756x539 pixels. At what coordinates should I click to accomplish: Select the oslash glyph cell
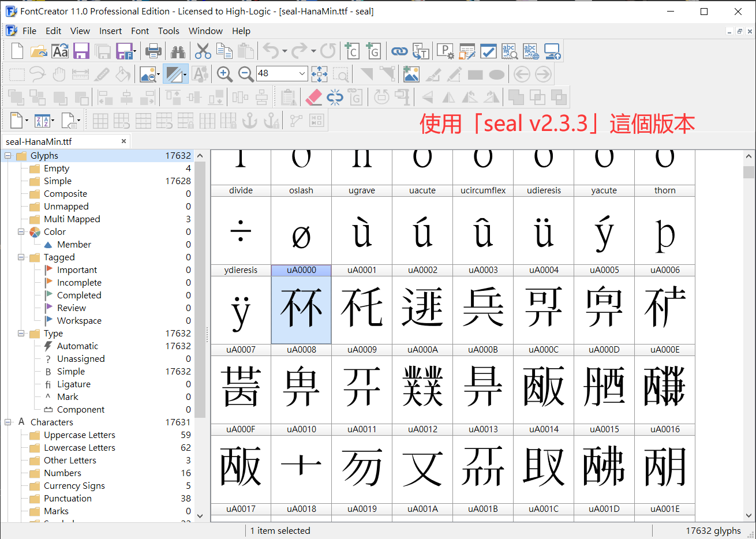click(301, 224)
